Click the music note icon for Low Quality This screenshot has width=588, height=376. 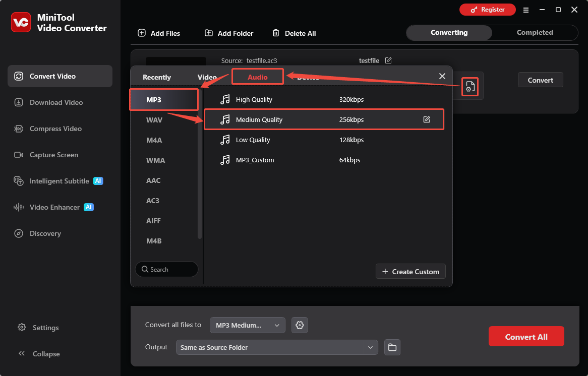225,140
